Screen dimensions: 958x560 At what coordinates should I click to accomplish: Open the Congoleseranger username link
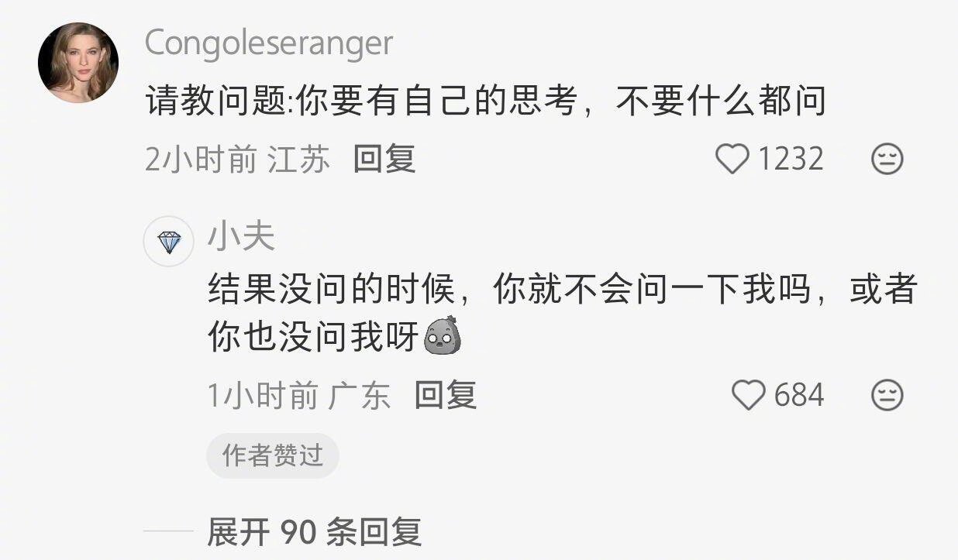click(x=269, y=43)
